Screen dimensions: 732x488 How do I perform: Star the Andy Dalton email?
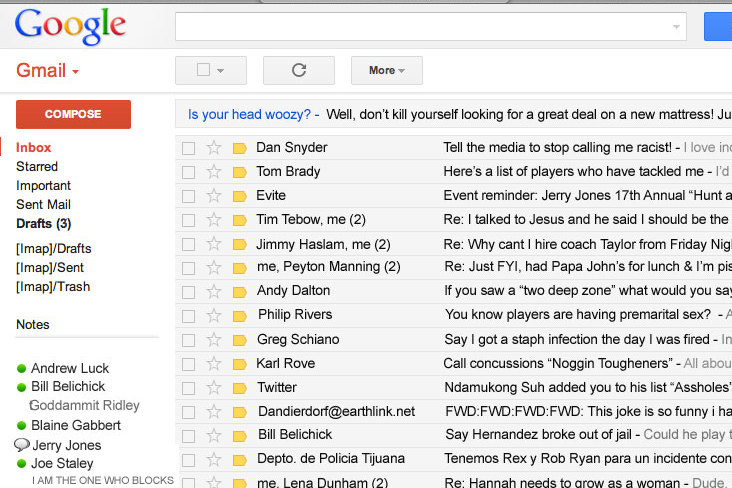214,291
